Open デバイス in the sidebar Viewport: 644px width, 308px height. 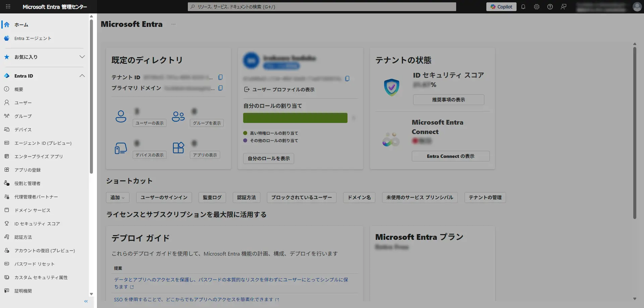pos(45,130)
